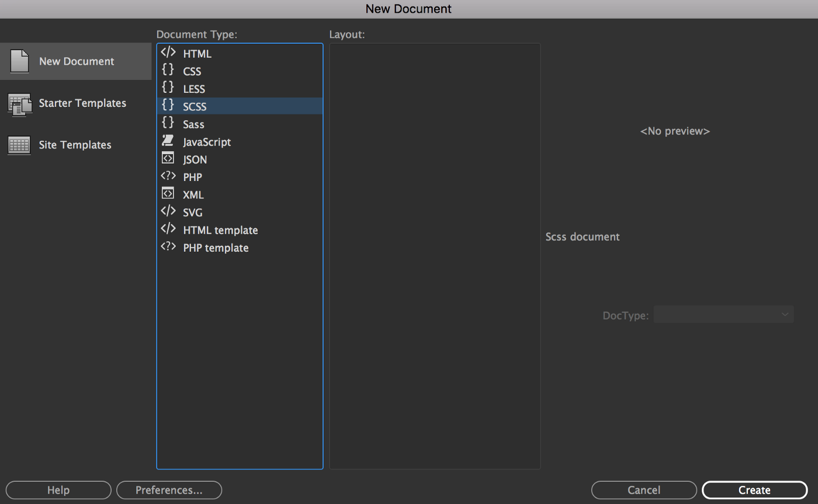The image size is (818, 504).
Task: Select LESS from the document type list
Action: (x=193, y=88)
